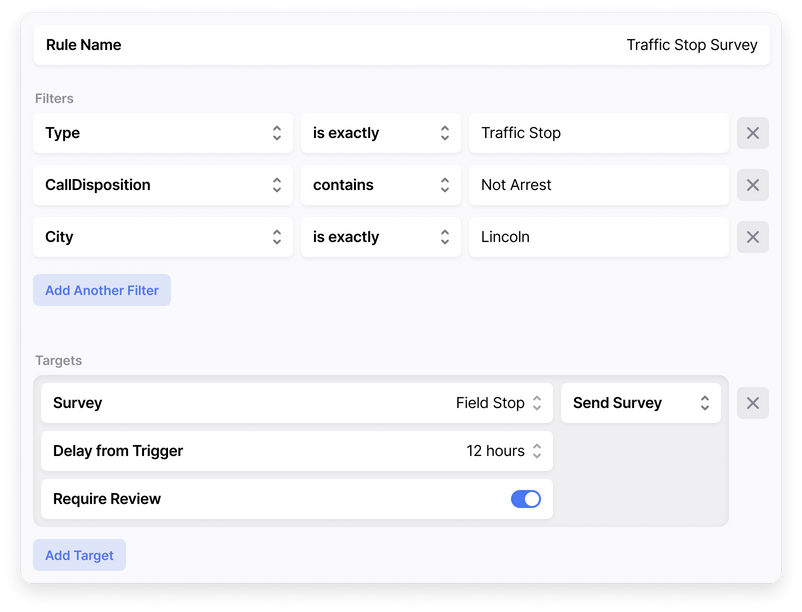The width and height of the screenshot is (802, 612).
Task: Click the Lincoln value field
Action: (598, 237)
